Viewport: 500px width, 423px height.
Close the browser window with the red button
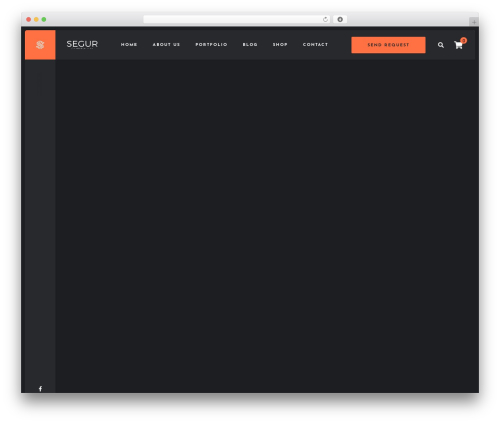tap(29, 19)
